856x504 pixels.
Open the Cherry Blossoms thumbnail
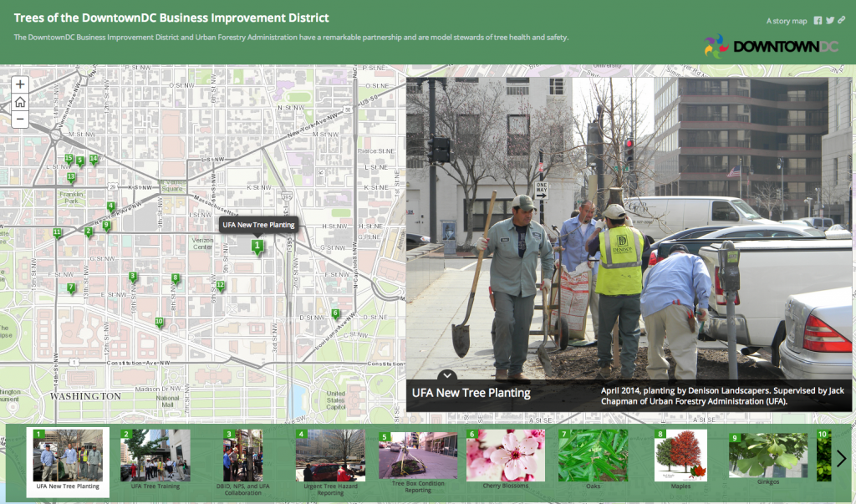pyautogui.click(x=506, y=456)
